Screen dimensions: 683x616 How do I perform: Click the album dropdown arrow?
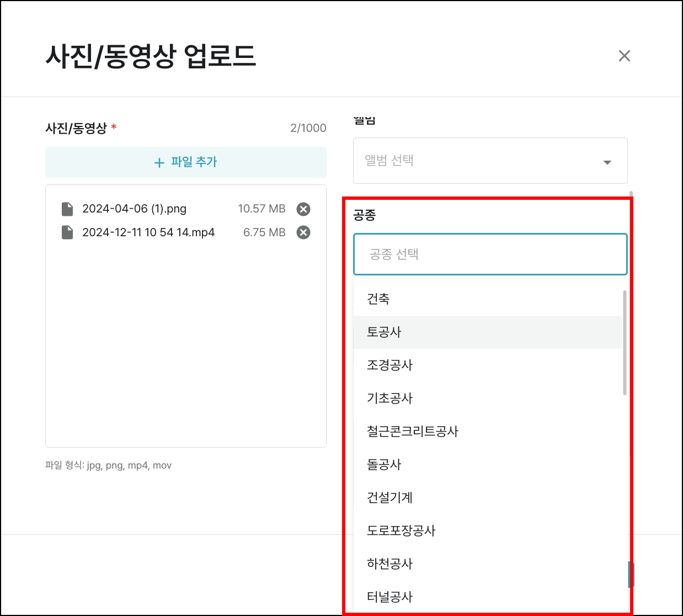click(607, 162)
